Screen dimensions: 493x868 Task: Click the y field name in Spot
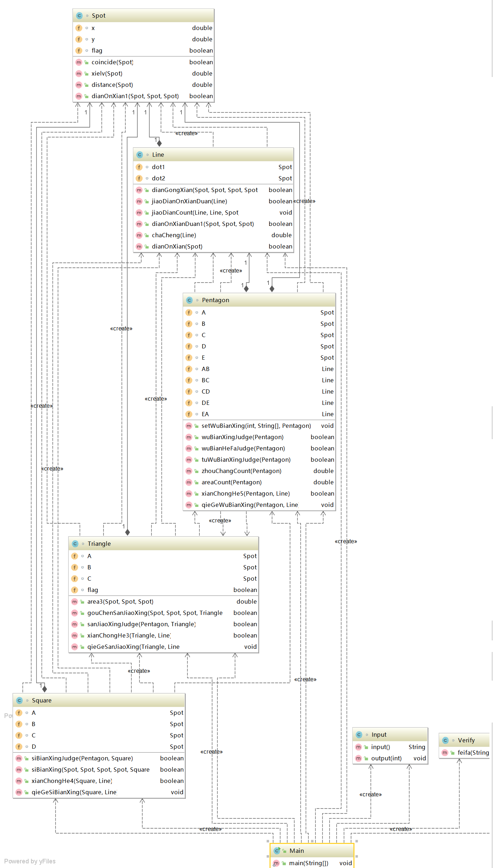(93, 39)
